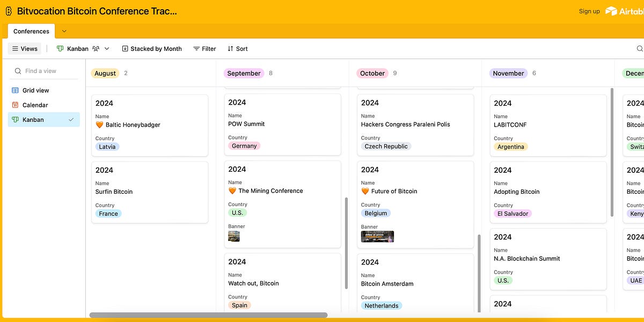Open the Surfin Bitcoin card
This screenshot has width=644, height=322.
[150, 192]
